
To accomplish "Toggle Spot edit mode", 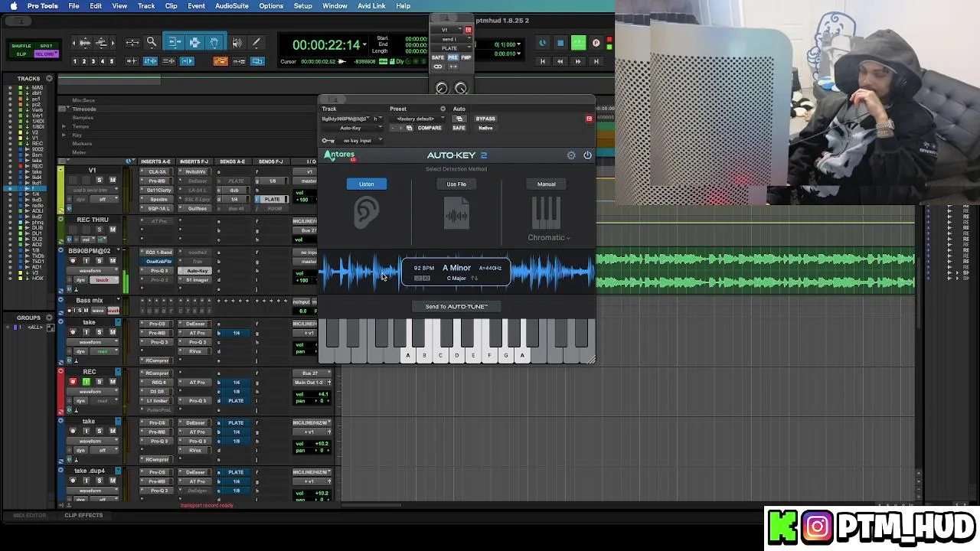I will [46, 46].
